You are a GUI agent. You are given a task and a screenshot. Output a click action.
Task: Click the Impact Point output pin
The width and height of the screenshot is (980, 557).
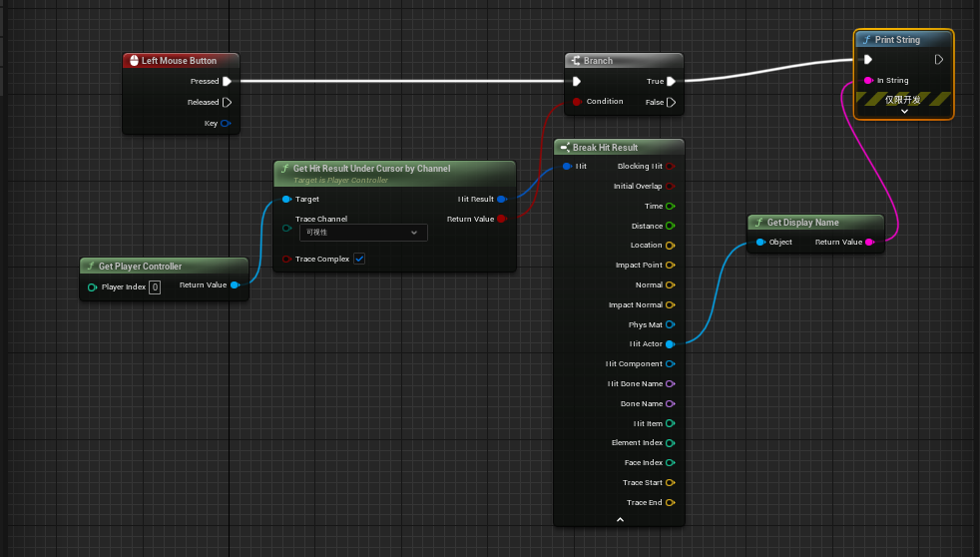(670, 266)
